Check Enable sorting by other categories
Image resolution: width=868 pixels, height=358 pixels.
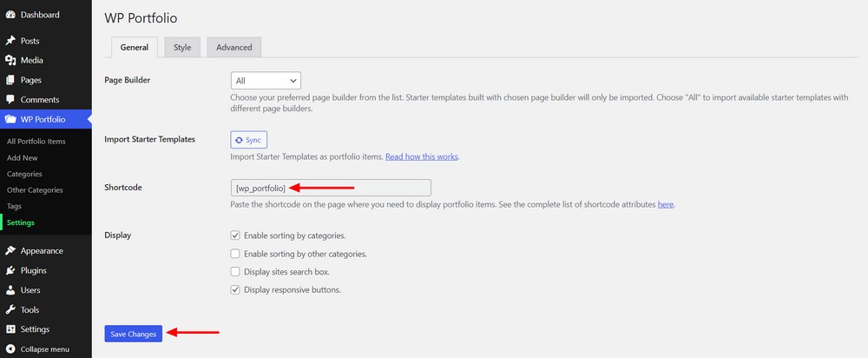click(235, 254)
